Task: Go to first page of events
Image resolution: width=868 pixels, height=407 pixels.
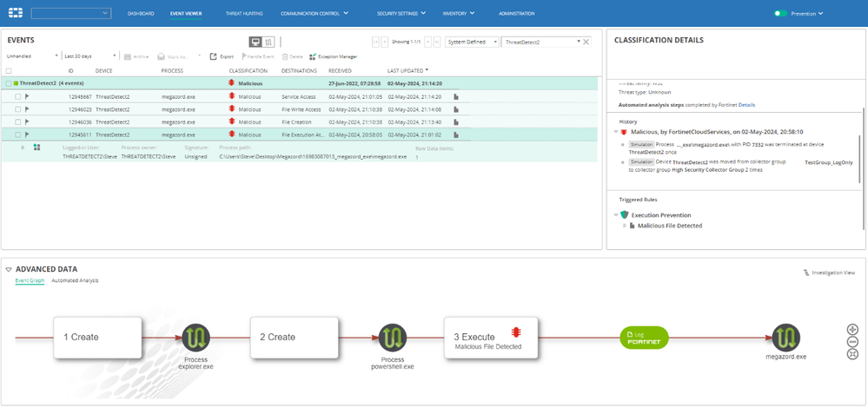Action: tap(376, 42)
